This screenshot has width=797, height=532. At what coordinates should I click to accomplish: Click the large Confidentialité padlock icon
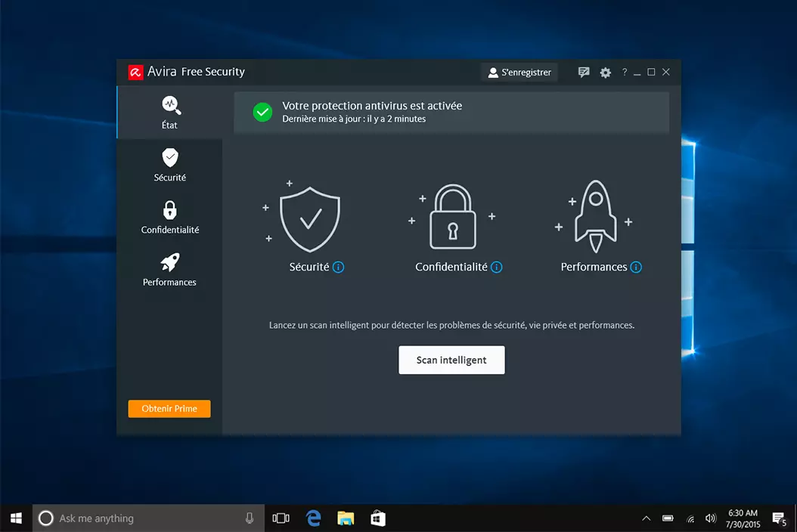point(452,221)
